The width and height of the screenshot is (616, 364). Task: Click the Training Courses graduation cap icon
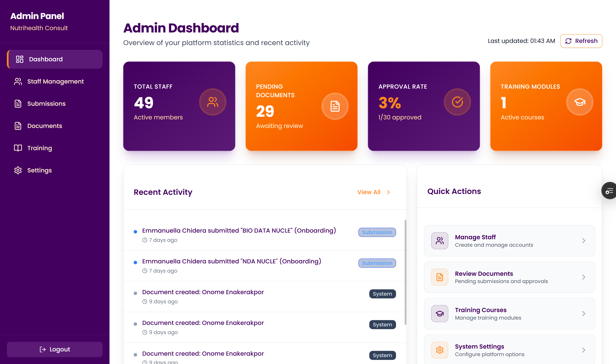[x=440, y=313]
